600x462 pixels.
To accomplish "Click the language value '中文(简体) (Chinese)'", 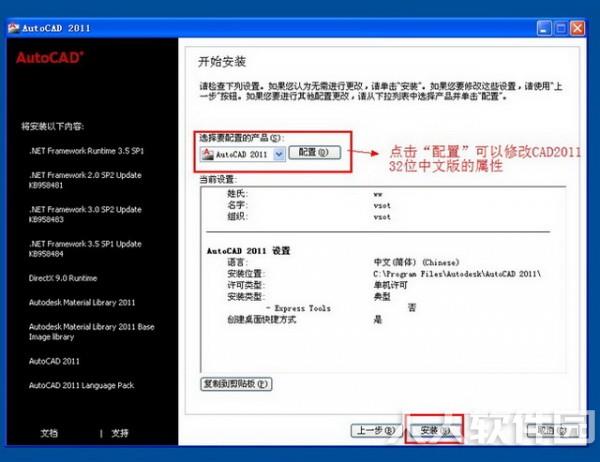I will coord(416,263).
